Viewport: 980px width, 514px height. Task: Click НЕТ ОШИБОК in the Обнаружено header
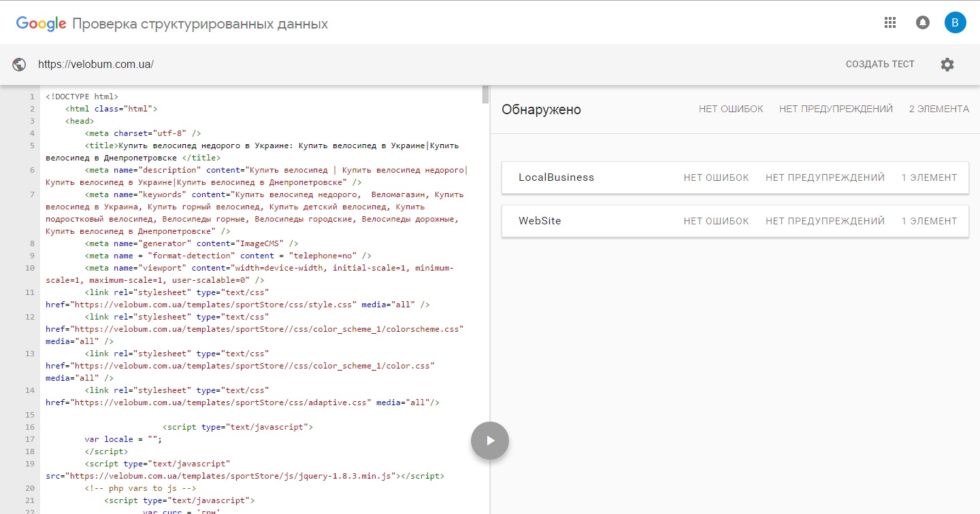pos(730,109)
